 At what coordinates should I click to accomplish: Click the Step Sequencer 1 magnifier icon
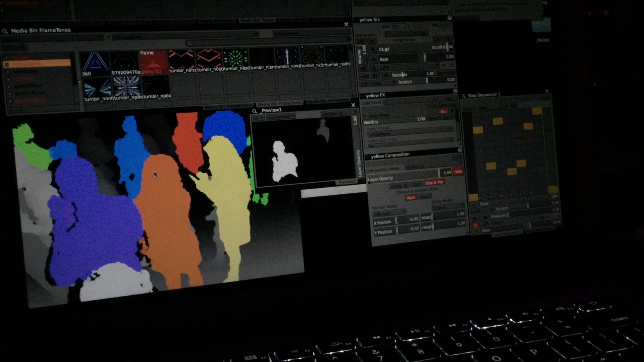click(x=464, y=96)
